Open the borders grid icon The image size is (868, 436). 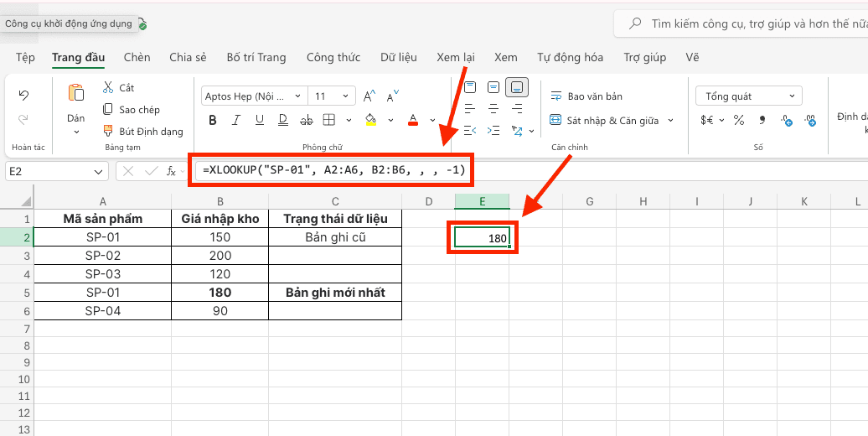point(329,120)
